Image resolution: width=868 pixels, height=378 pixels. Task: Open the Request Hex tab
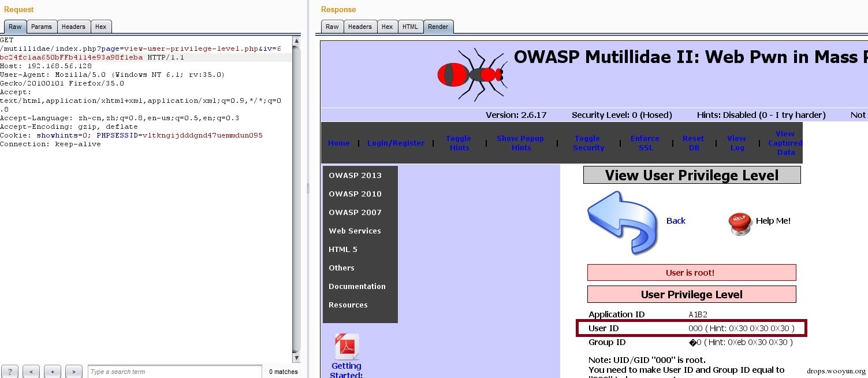click(100, 27)
